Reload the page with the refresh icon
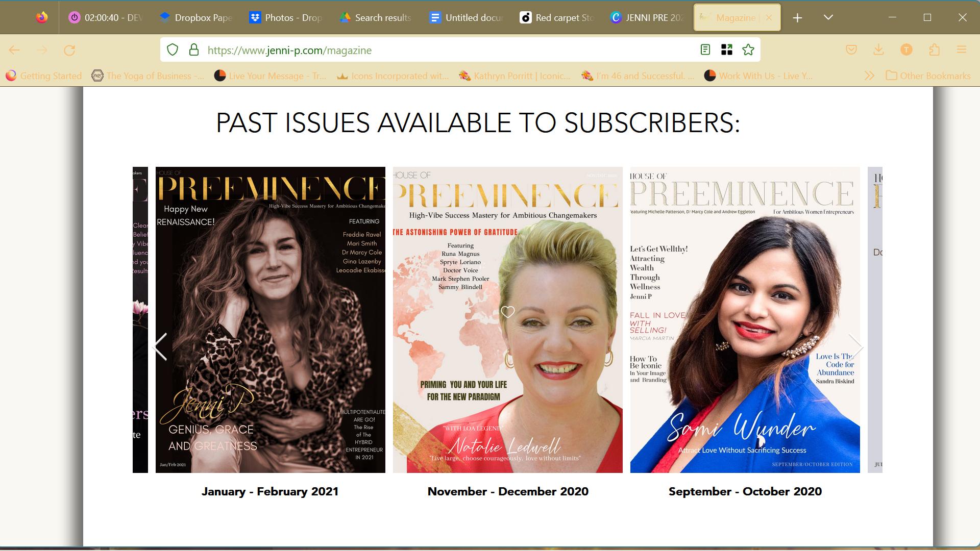 pos(69,50)
